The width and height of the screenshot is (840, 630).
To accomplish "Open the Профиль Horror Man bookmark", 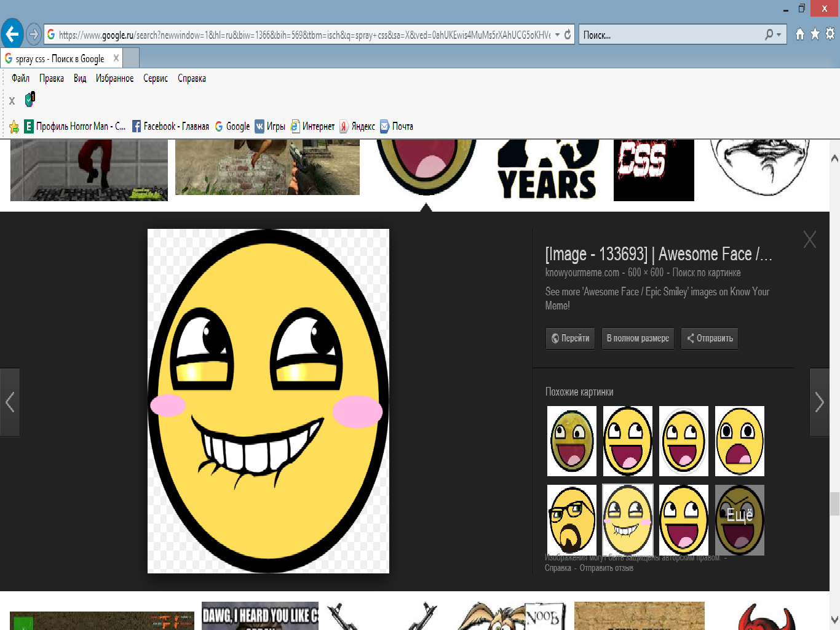I will [75, 126].
